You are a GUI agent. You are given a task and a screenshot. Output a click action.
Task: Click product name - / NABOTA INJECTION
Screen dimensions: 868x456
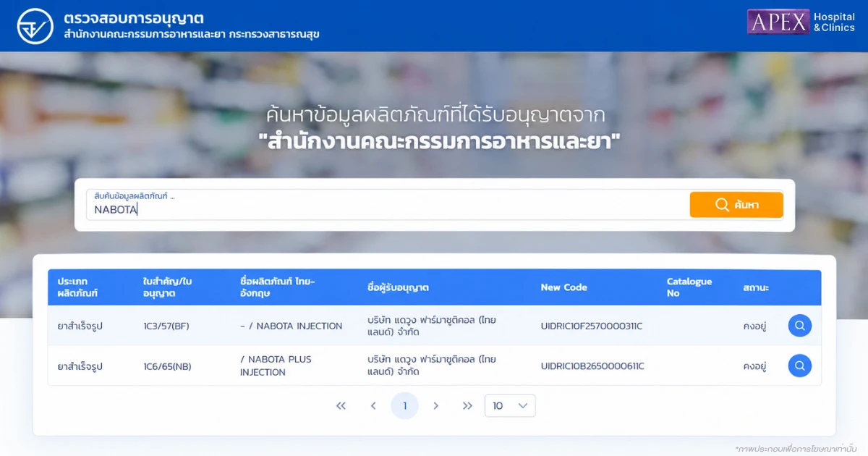(292, 326)
